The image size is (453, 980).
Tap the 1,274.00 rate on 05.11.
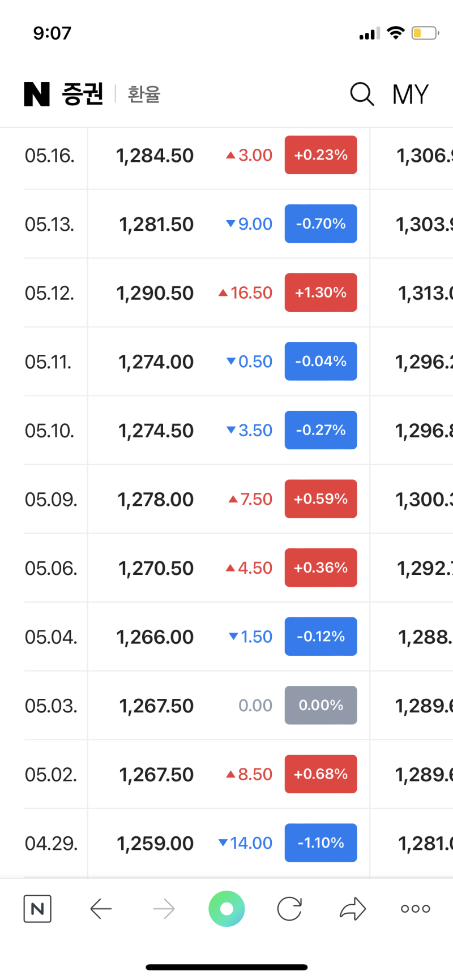point(156,362)
